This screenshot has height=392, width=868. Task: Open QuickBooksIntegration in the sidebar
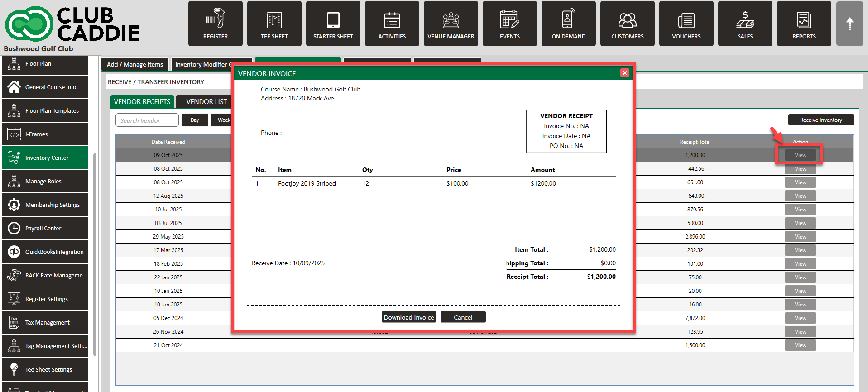[45, 252]
